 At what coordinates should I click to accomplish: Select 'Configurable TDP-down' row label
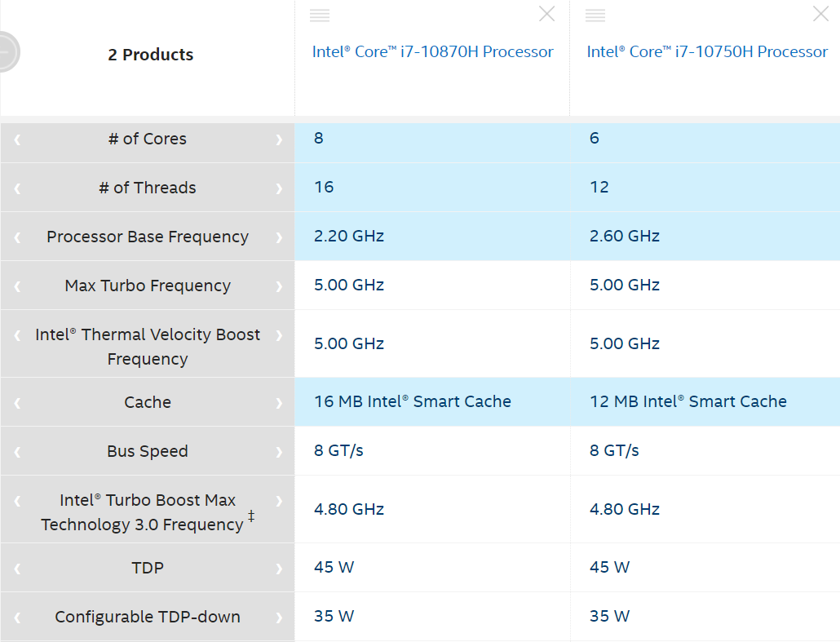148,617
